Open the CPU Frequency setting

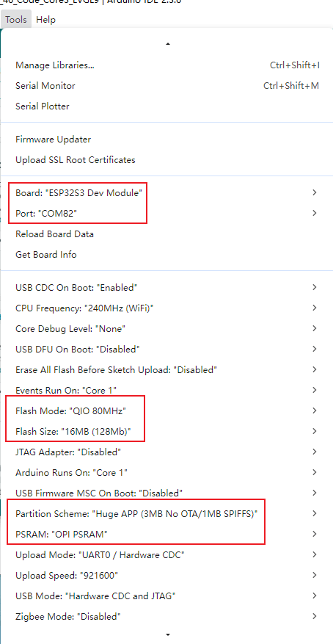[167, 308]
